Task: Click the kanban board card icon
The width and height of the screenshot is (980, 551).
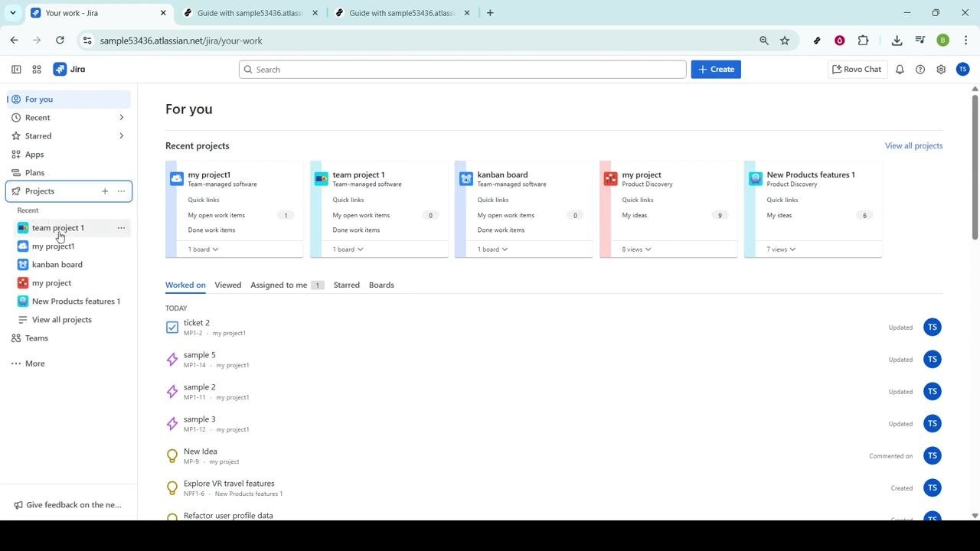Action: [466, 178]
